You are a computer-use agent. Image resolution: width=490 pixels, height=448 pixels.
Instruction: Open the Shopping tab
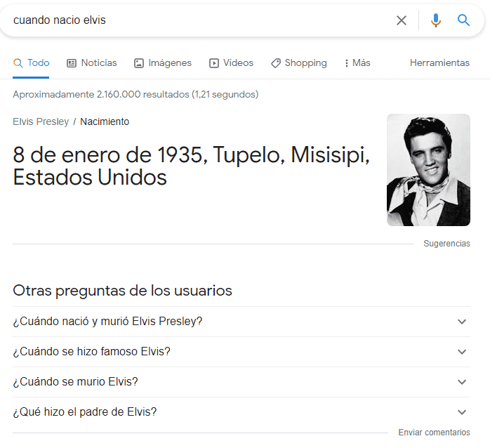coord(299,62)
